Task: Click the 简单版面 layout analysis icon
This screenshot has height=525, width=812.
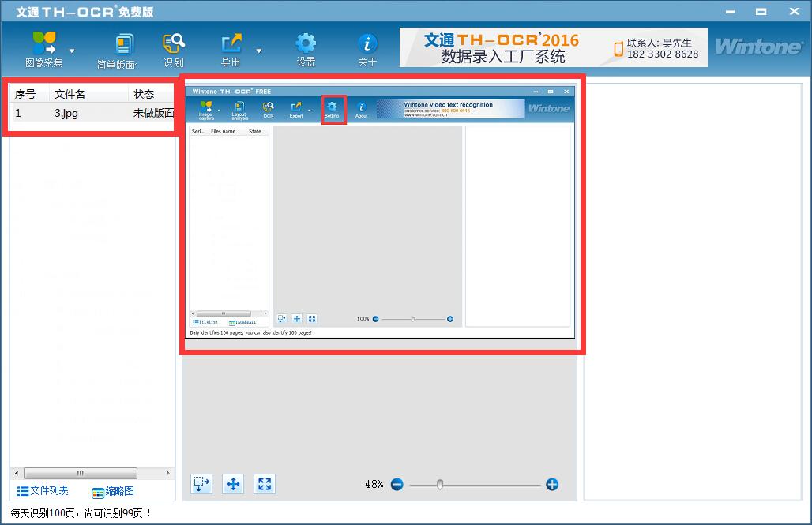Action: pos(123,49)
